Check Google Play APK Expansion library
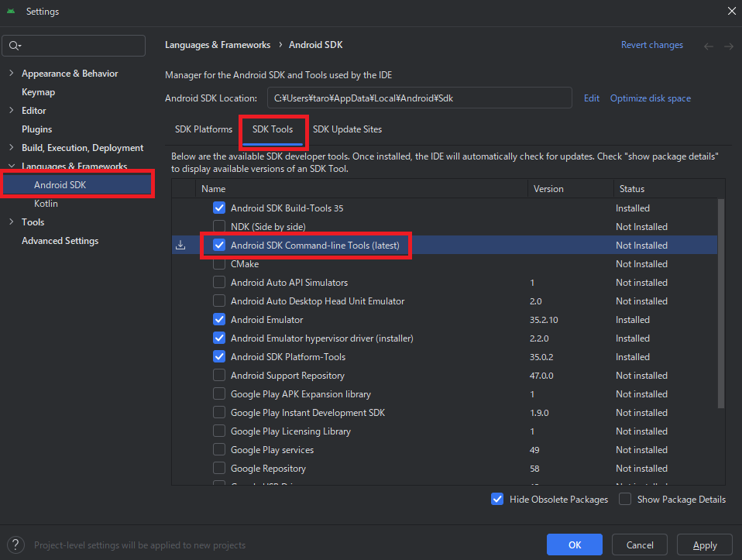 pyautogui.click(x=219, y=393)
